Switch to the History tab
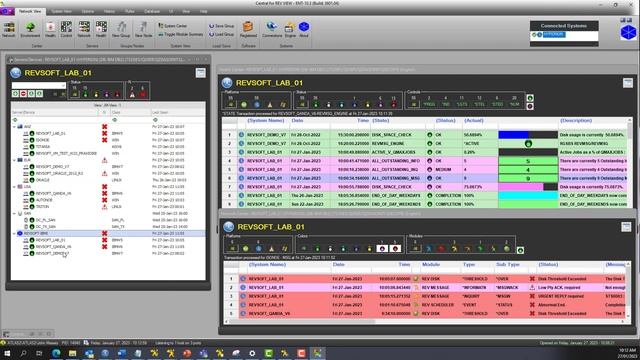The height and width of the screenshot is (360, 640). (109, 11)
